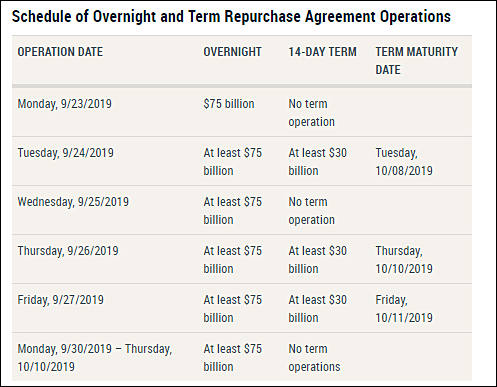This screenshot has width=497, height=387.
Task: Click Tuesday's At least $75 billion cell
Action: click(x=232, y=162)
